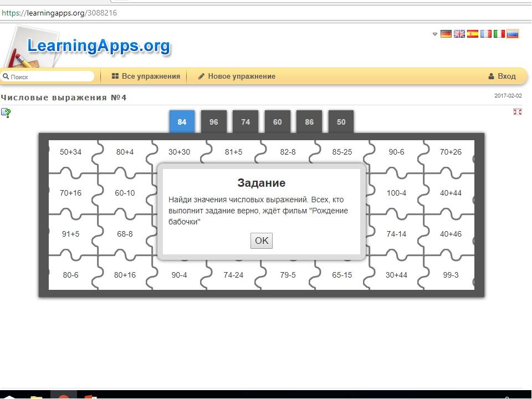Viewport: 532px width, 399px height.
Task: Choose the French flag language icon
Action: click(x=485, y=34)
